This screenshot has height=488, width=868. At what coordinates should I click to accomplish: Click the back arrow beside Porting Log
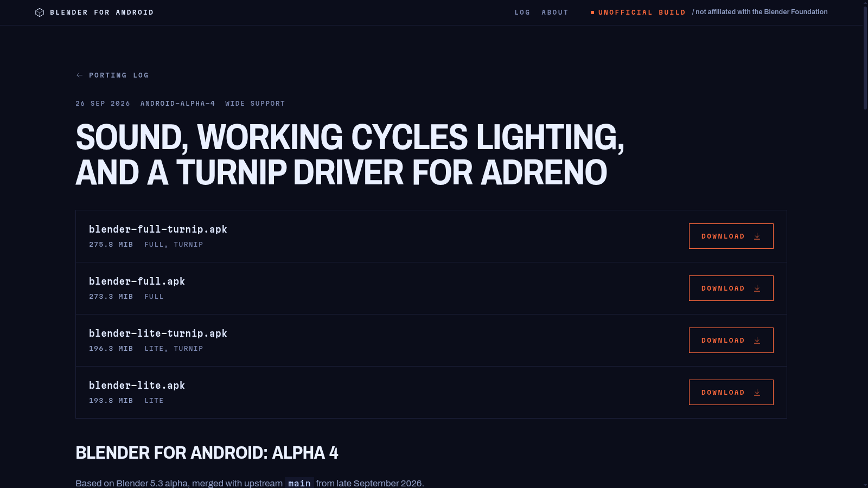pyautogui.click(x=80, y=75)
